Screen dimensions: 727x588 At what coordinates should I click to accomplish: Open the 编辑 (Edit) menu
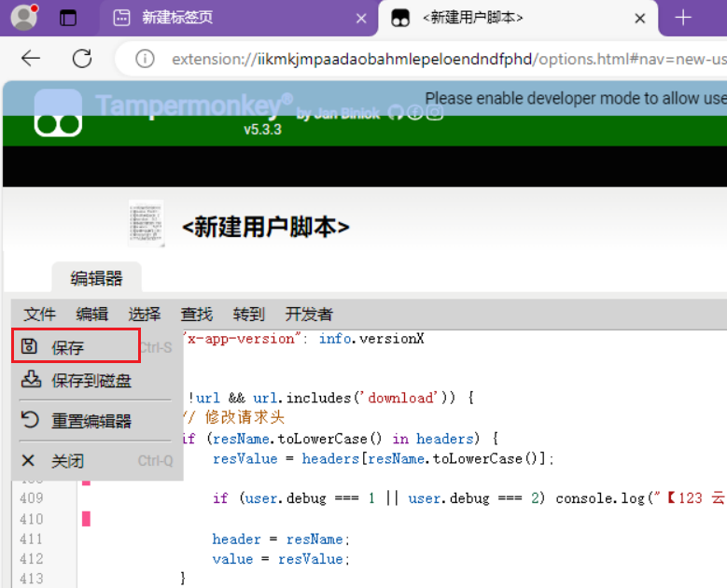tap(91, 314)
